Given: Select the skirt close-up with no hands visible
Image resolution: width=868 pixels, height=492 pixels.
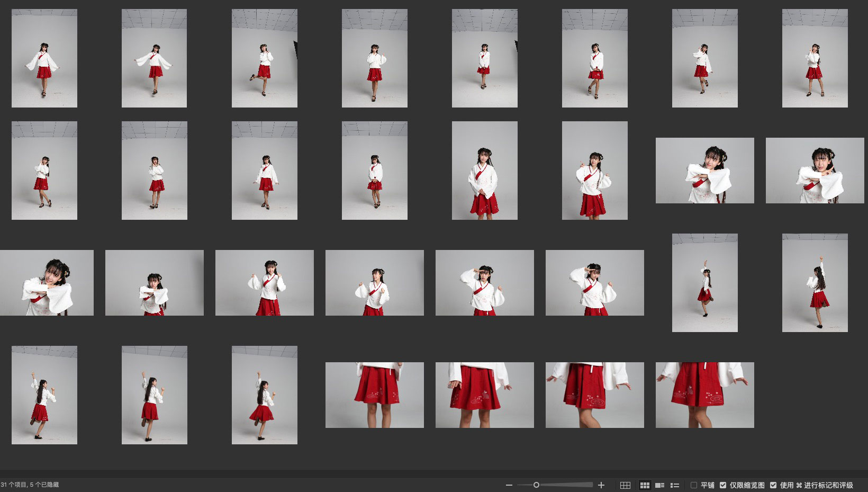Looking at the screenshot, I should [x=374, y=395].
